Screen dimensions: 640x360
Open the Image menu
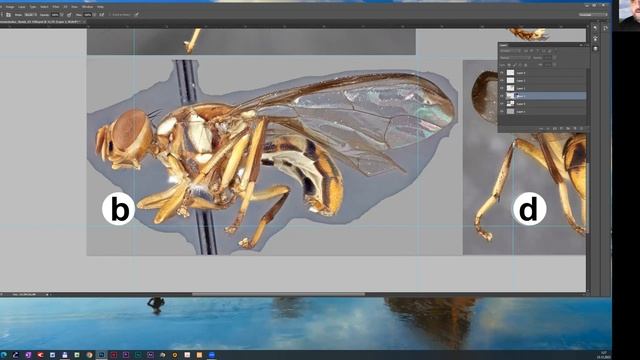click(11, 7)
